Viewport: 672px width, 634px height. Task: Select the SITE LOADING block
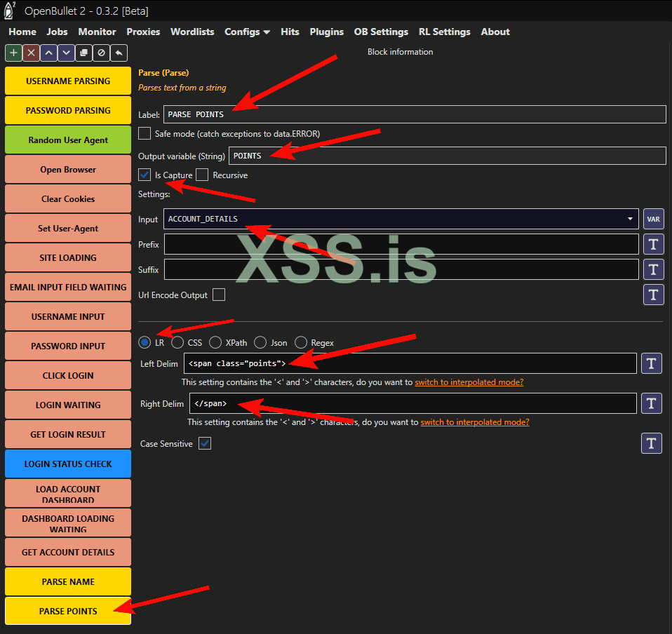(68, 258)
